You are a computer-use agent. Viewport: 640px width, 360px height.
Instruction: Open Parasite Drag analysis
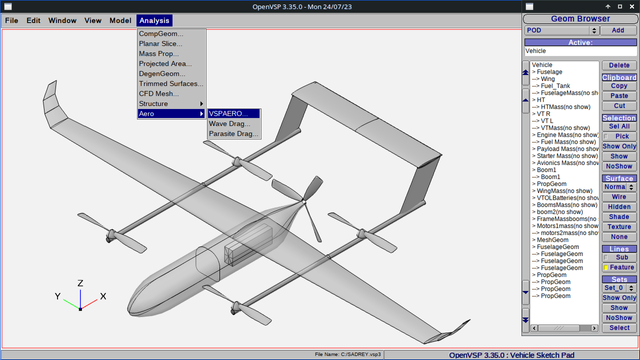coord(234,134)
